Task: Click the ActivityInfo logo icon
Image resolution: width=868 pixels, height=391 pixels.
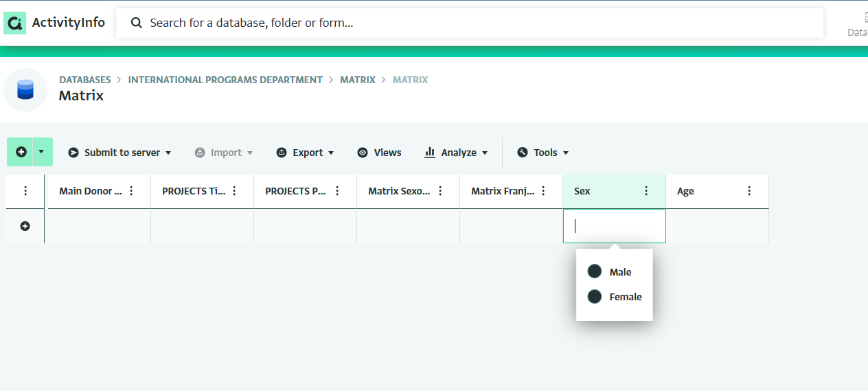Action: point(15,23)
